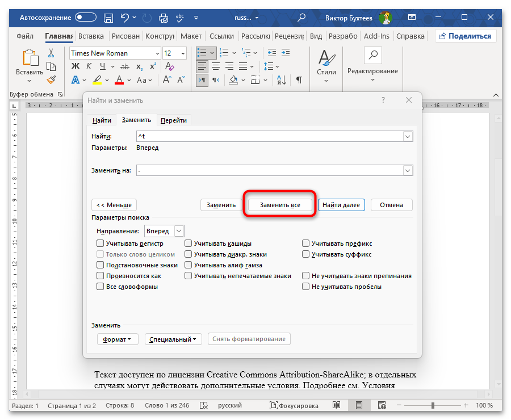
Task: Expand the 'Специальный' dropdown button
Action: (173, 339)
